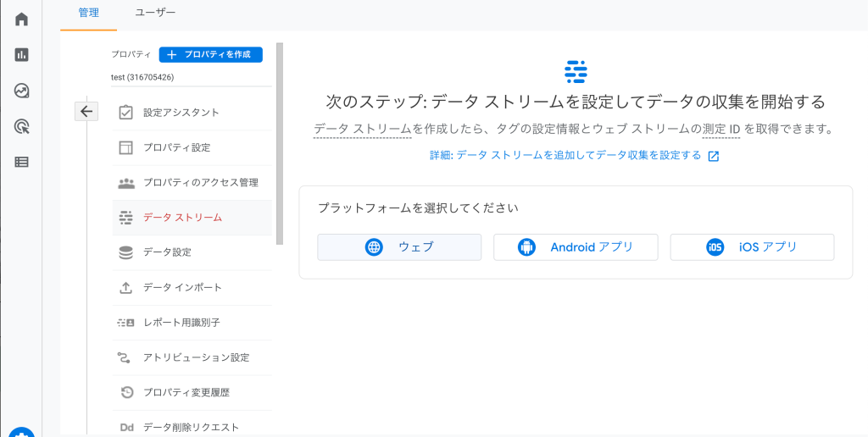Click the Admin gear icon at bottom left
The width and height of the screenshot is (868, 437).
click(x=21, y=432)
